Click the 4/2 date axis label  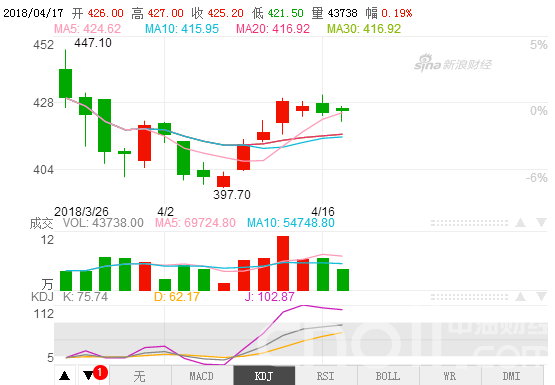click(165, 212)
